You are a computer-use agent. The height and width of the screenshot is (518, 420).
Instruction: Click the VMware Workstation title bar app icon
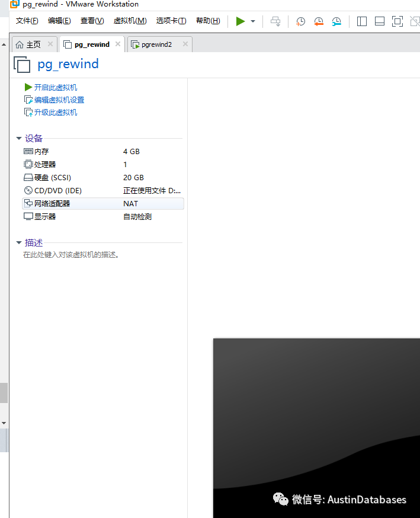tap(14, 4)
